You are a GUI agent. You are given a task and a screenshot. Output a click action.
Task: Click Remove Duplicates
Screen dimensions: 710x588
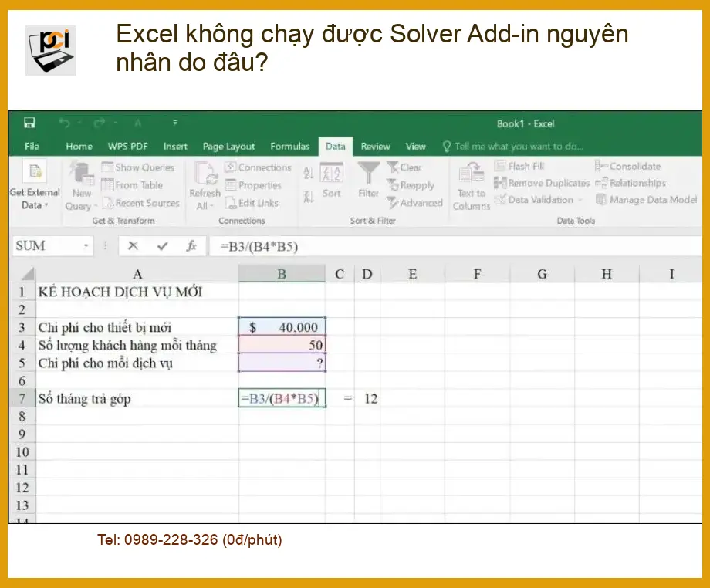542,183
